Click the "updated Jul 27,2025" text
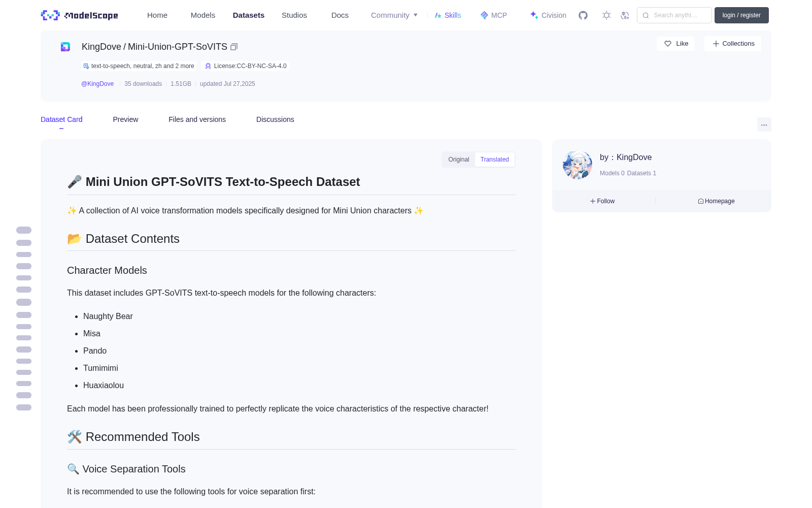The image size is (812, 508). pyautogui.click(x=227, y=84)
